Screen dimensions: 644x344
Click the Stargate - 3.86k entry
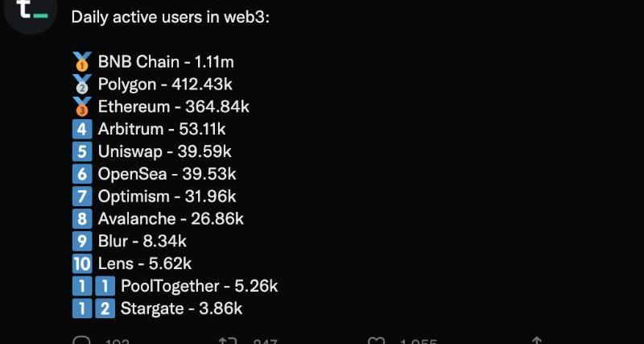[181, 309]
